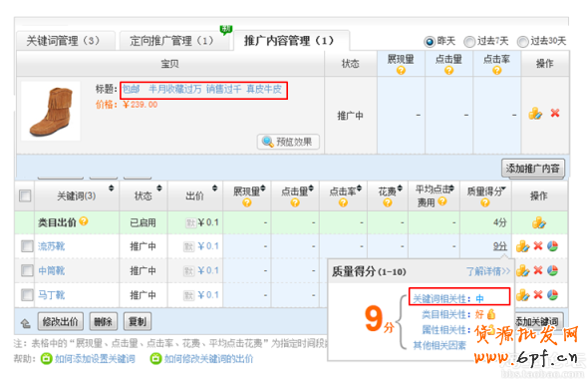The height and width of the screenshot is (379, 588).
Task: Click the help question mark beside 类目出价
Action: tap(84, 221)
